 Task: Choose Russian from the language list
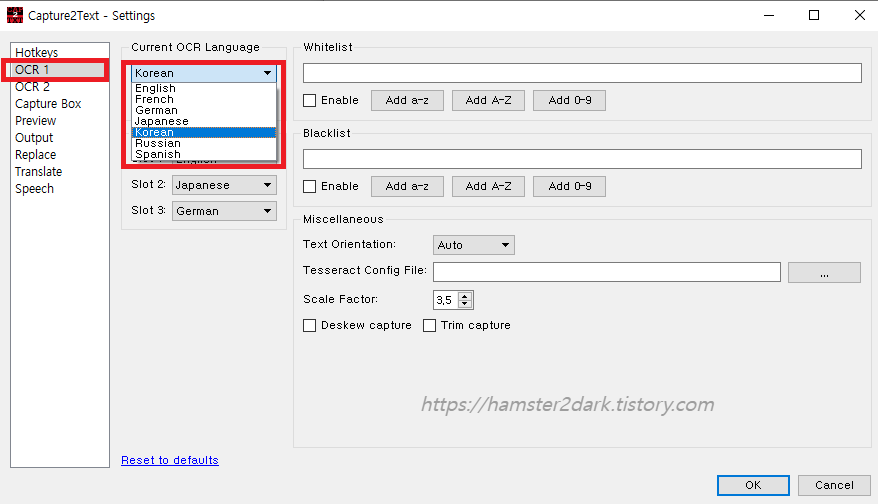click(x=204, y=143)
